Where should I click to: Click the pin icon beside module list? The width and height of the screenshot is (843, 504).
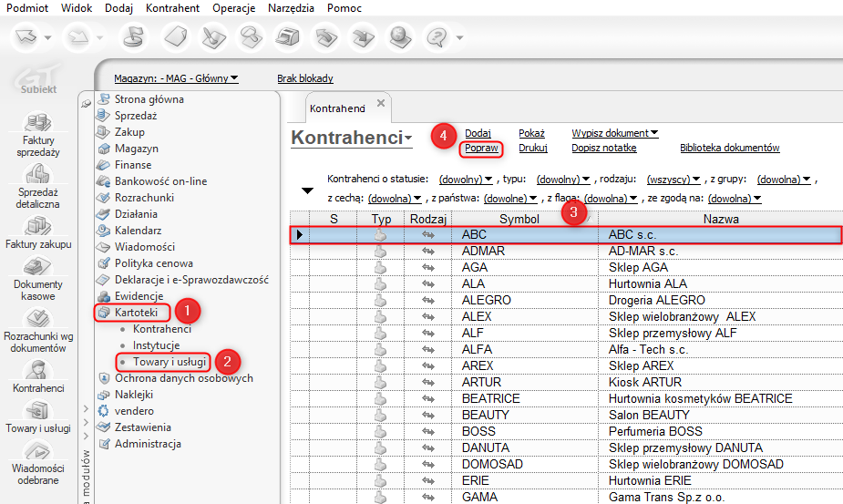coord(86,103)
